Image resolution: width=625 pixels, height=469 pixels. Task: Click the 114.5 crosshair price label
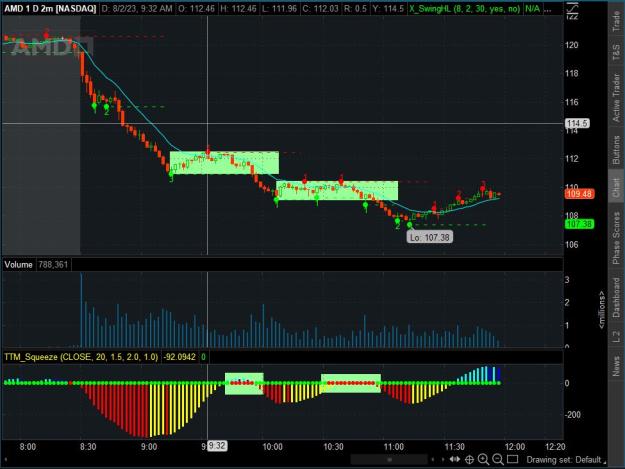(577, 123)
